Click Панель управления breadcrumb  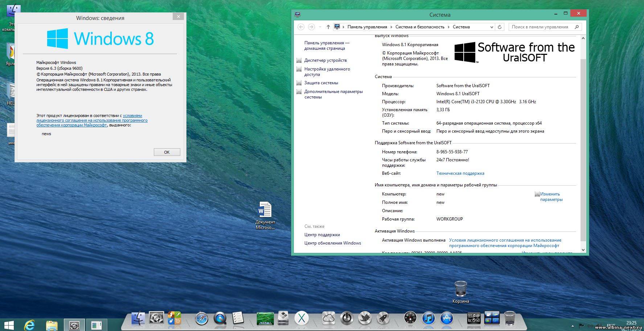tap(367, 27)
